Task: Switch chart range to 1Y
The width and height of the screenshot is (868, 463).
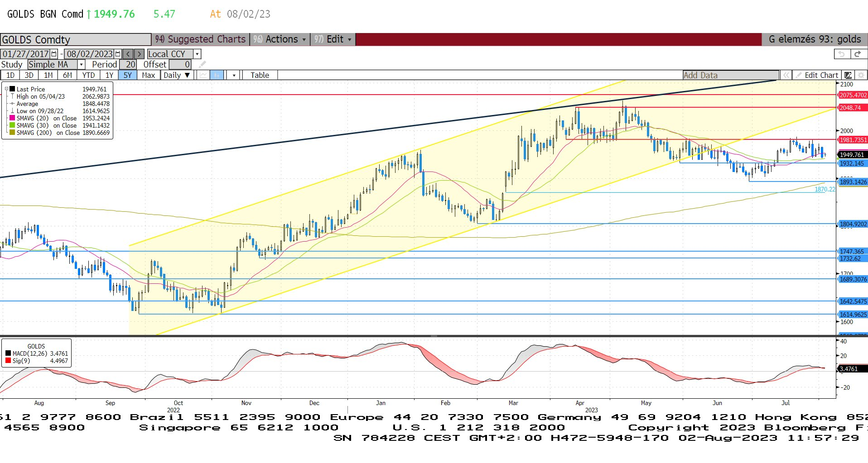Action: pyautogui.click(x=109, y=75)
